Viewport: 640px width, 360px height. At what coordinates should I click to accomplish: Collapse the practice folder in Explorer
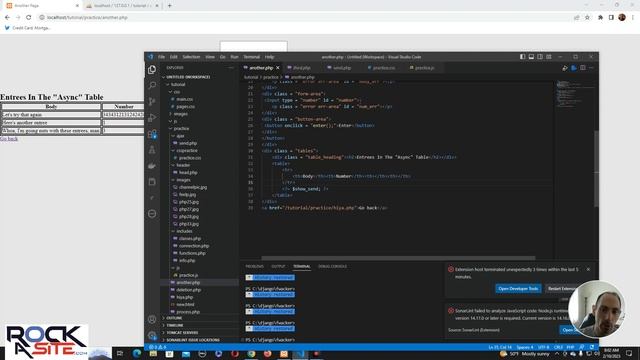181,129
